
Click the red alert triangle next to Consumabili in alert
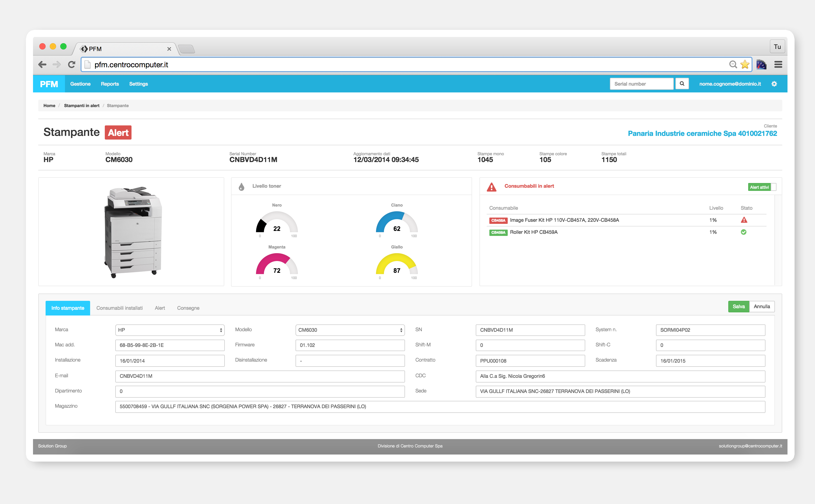pos(491,187)
